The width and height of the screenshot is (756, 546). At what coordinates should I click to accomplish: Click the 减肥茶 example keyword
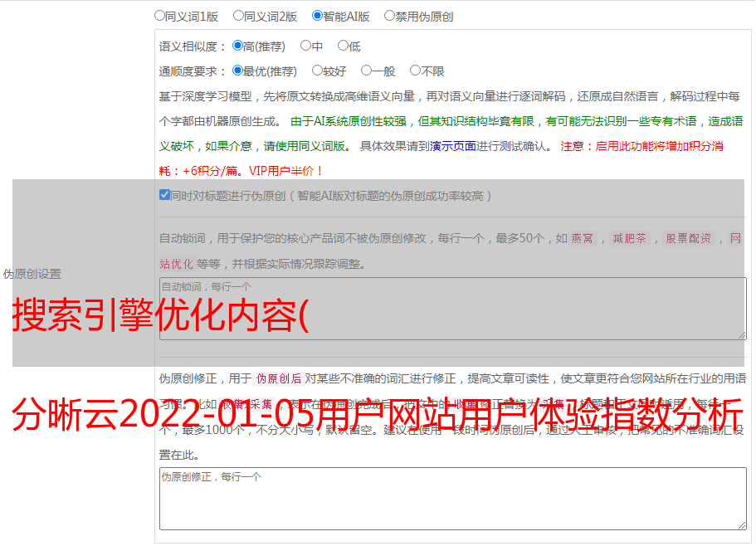click(629, 238)
